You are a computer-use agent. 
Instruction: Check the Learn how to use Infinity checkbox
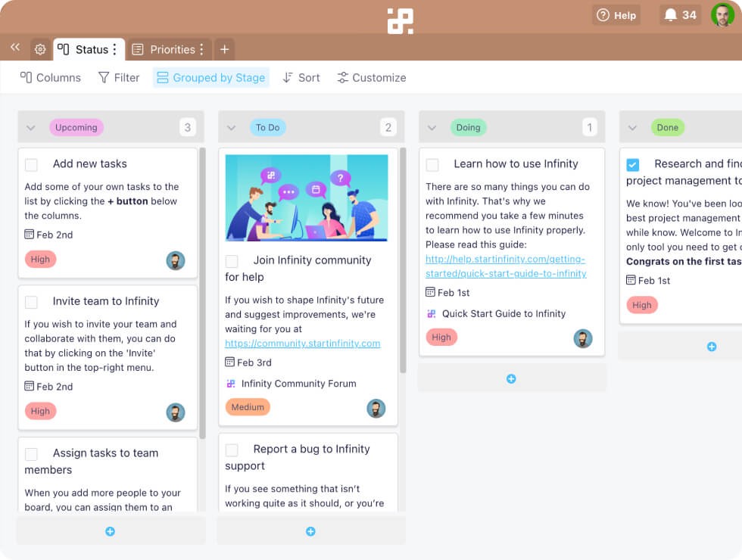(432, 165)
